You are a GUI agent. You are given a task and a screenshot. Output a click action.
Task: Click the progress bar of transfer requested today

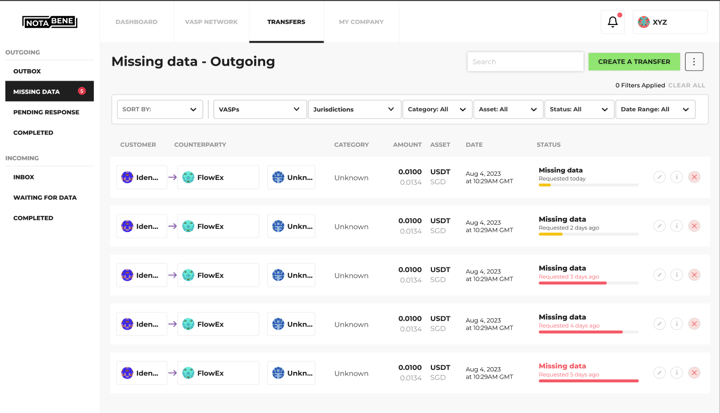point(588,185)
